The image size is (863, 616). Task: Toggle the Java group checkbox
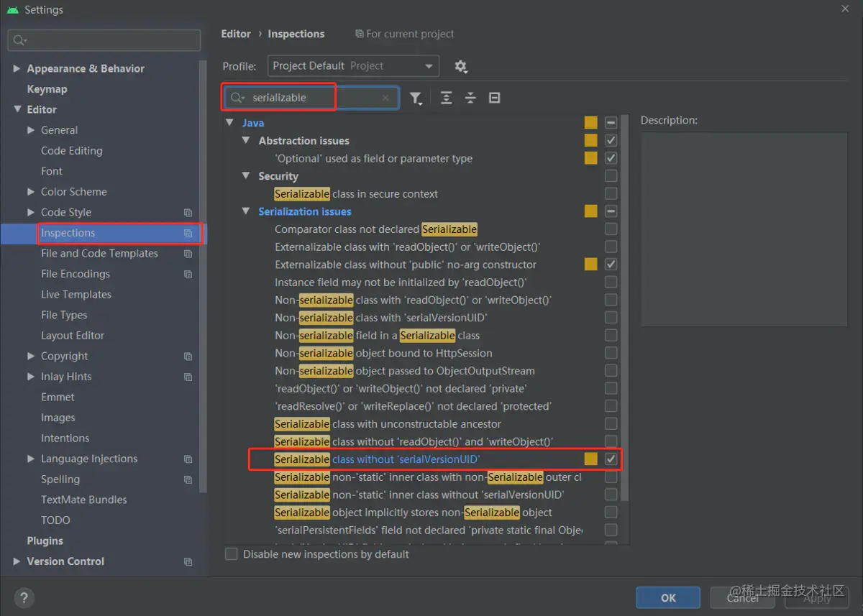click(611, 123)
